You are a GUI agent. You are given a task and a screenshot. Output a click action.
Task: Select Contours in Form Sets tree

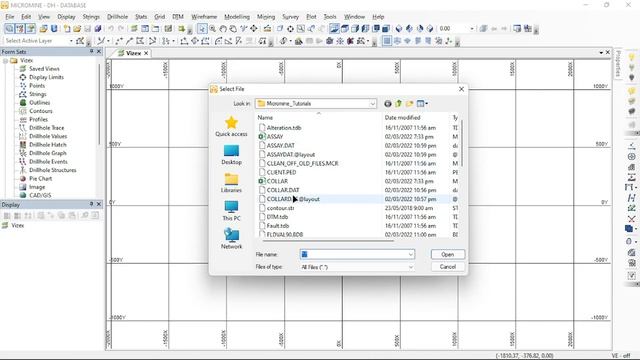(x=40, y=111)
